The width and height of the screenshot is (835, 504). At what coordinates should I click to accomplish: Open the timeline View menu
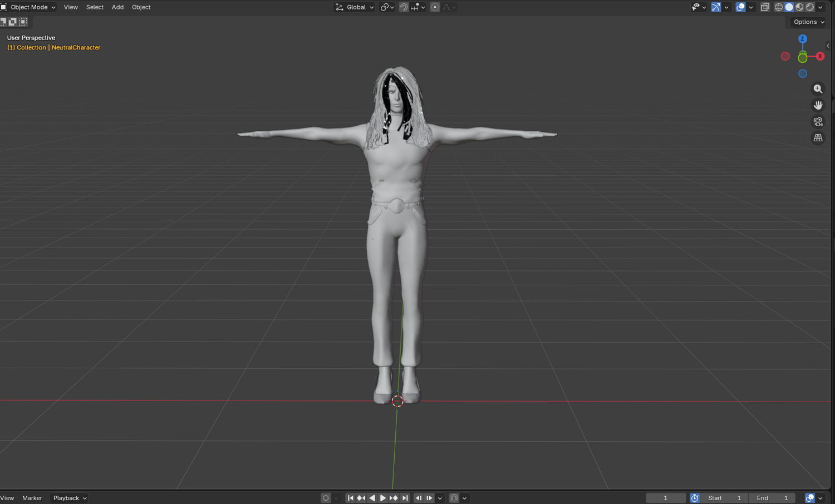(7, 498)
